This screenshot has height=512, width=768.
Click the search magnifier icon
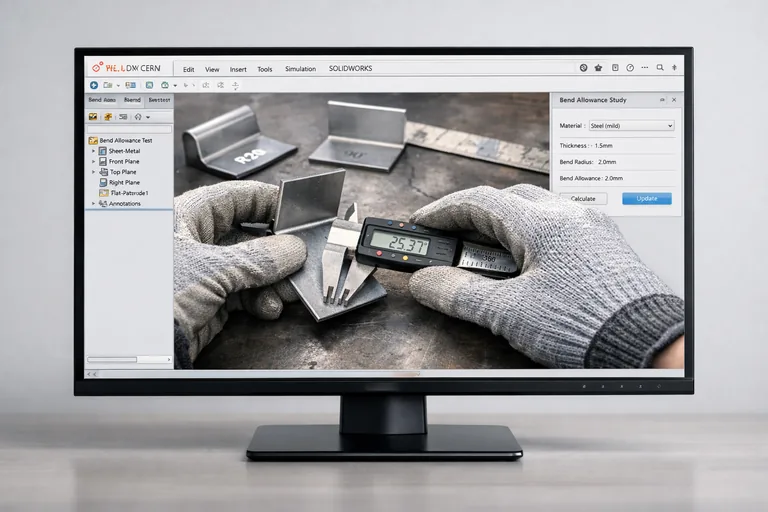660,68
